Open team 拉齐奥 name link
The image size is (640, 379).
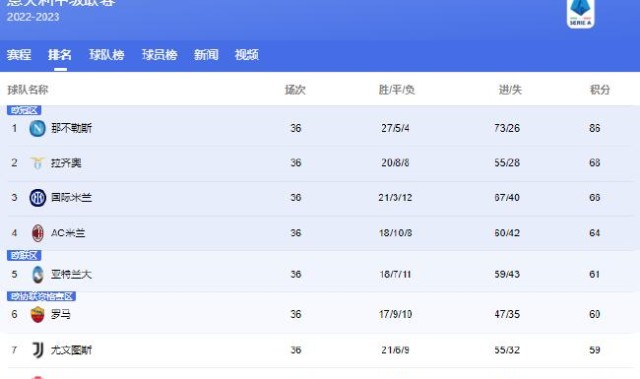point(66,163)
